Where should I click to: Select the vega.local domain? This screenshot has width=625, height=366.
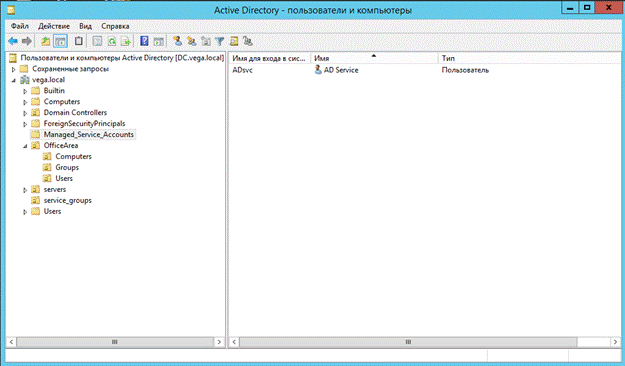click(x=48, y=80)
